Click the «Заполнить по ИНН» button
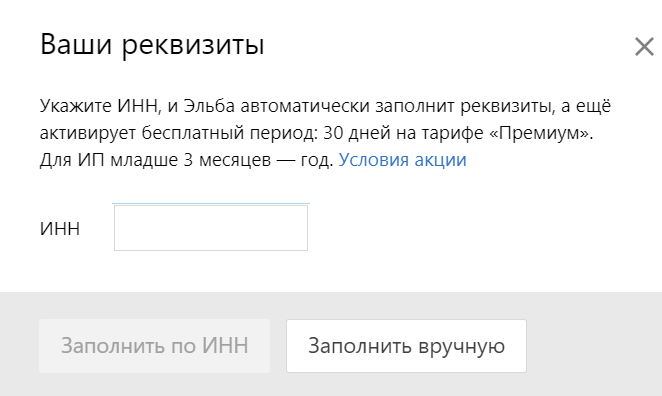Viewport: 662px width, 396px height. pyautogui.click(x=155, y=346)
